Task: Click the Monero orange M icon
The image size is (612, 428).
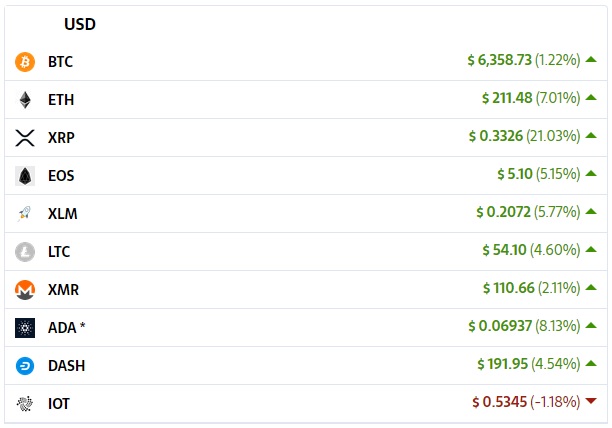Action: click(25, 290)
